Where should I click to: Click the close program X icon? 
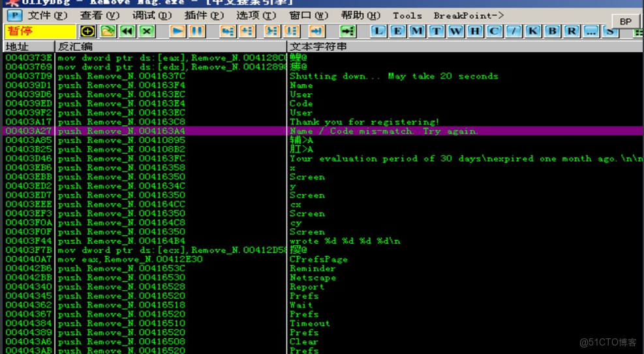[147, 31]
